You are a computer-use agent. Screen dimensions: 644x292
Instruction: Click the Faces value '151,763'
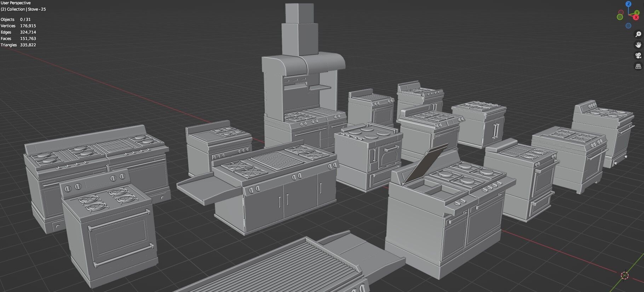[28, 39]
